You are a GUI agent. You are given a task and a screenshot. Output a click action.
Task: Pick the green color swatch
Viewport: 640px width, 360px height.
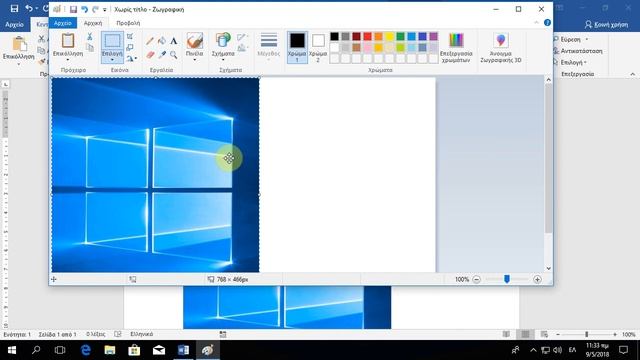click(400, 37)
